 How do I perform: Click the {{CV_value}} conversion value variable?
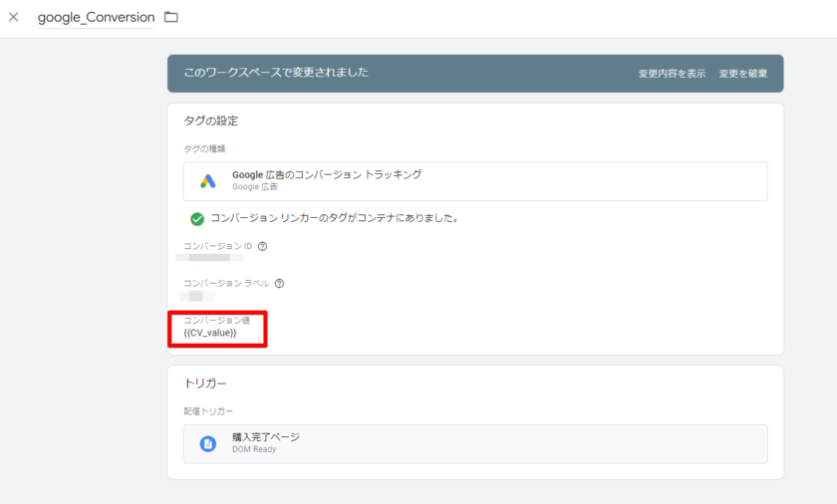coord(209,333)
